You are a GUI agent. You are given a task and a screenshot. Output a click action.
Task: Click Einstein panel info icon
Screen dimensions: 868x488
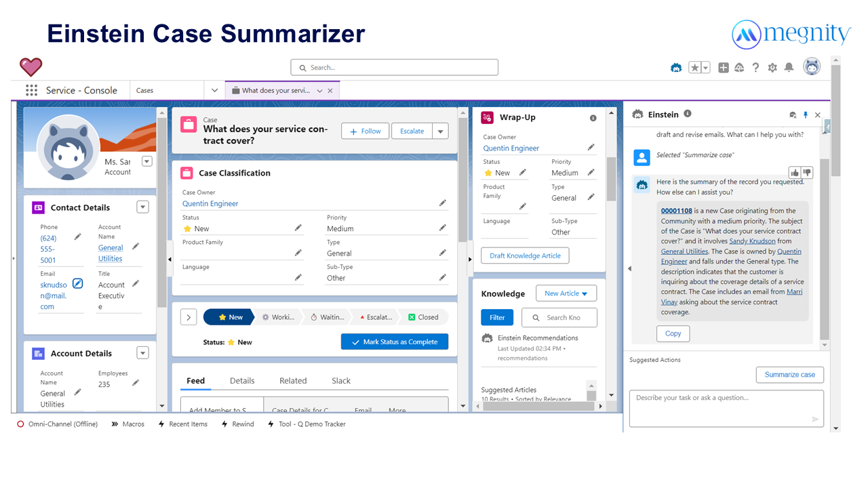tap(688, 114)
